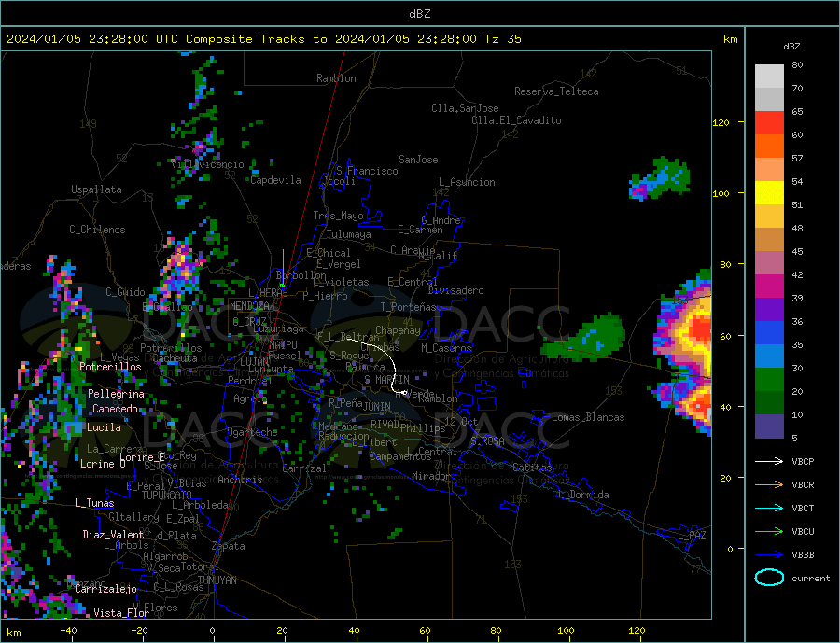Screen dimensions: 840x643
Task: Click the 'S_MARTIN' map label
Action: point(386,380)
